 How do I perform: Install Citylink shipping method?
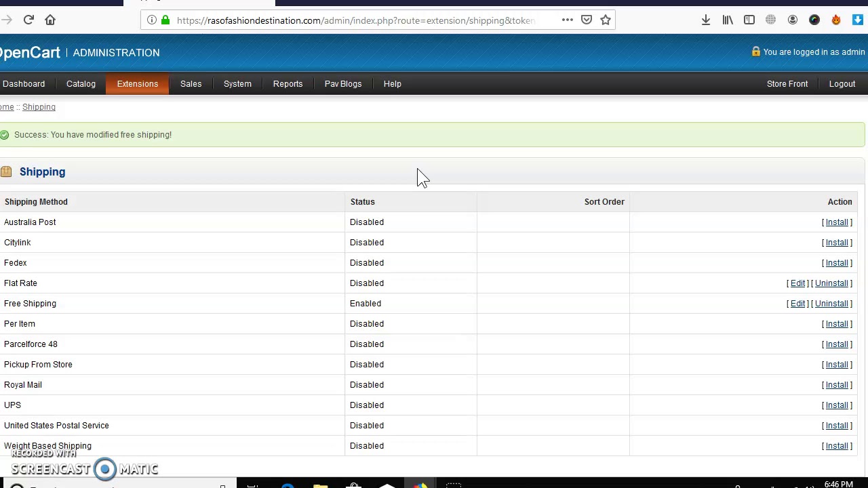click(x=837, y=243)
